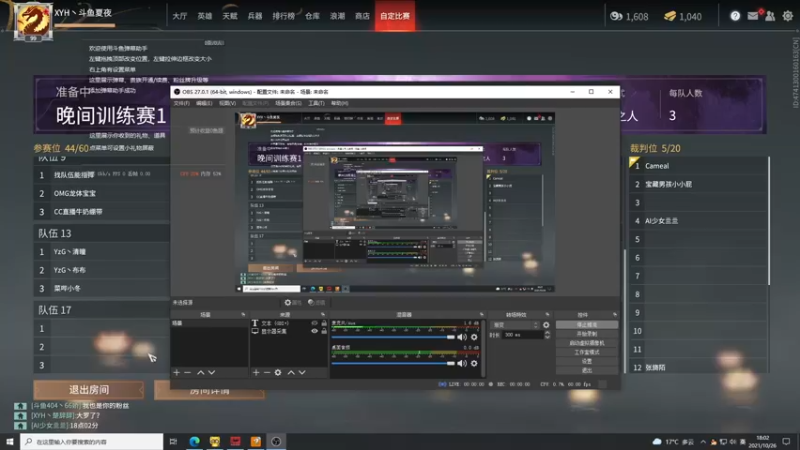The height and width of the screenshot is (450, 800).
Task: Open mail envelope icon in game header
Action: [753, 16]
